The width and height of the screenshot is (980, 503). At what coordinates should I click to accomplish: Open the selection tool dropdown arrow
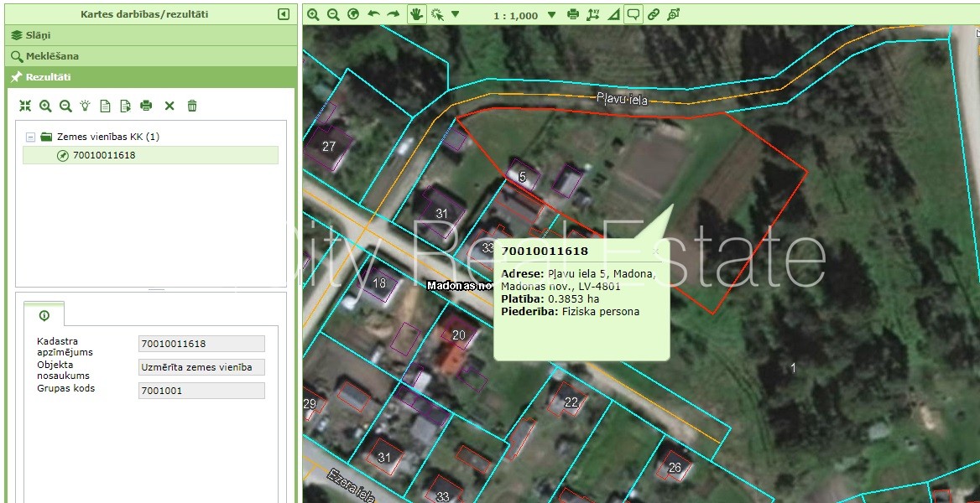coord(456,14)
